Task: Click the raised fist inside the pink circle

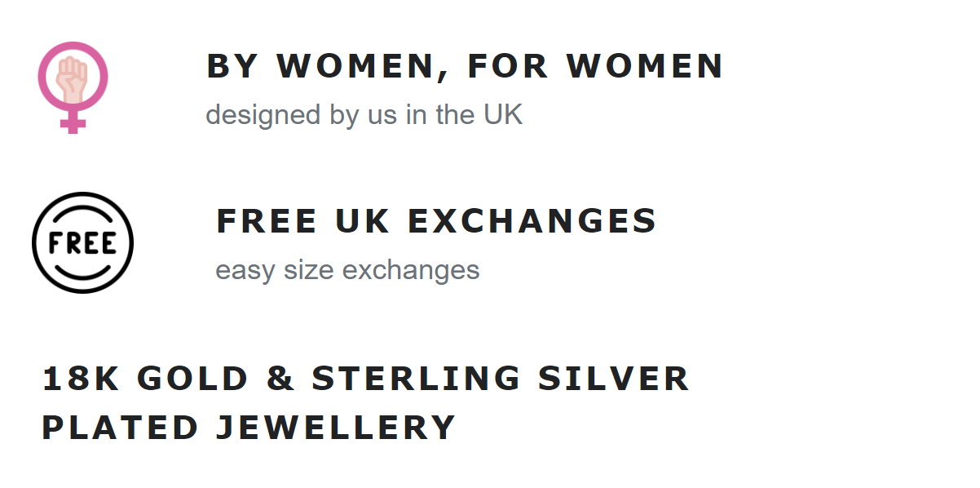Action: (73, 78)
